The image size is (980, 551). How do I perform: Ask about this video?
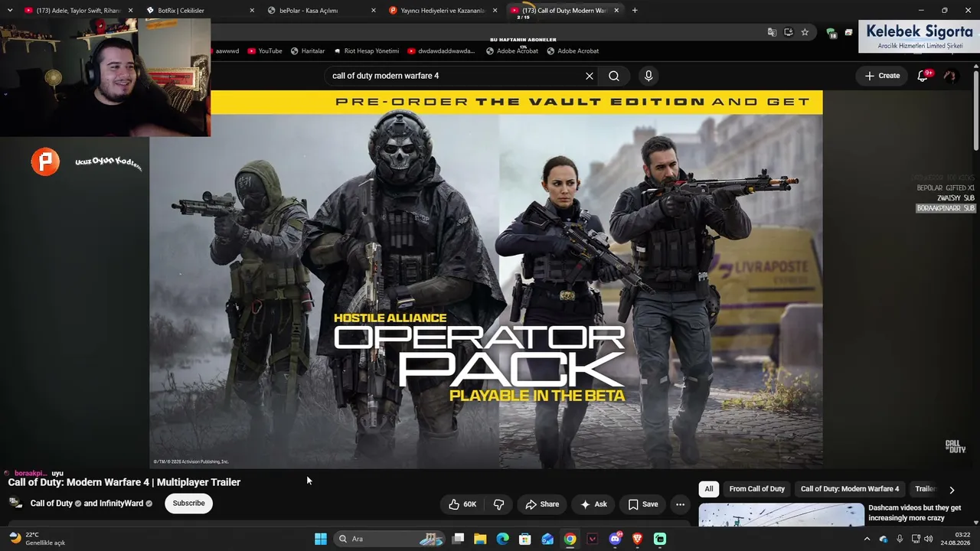[x=593, y=504]
